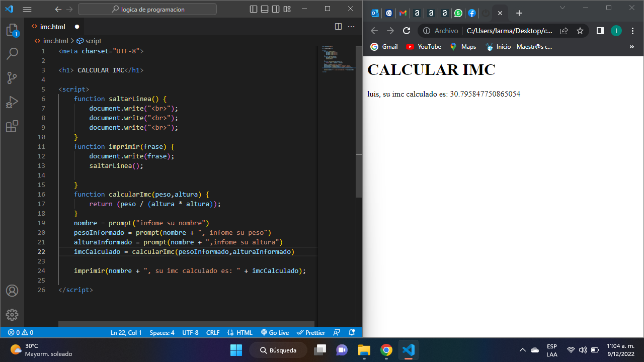Screen dimensions: 644x362
Task: Open editor More Actions ellipsis menu
Action: tap(352, 27)
